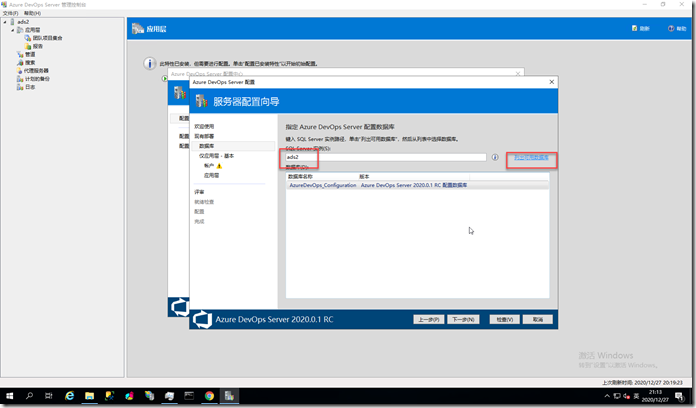Screen dimensions: 696x408
Task: Open Google Chrome from taskbar
Action: tap(209, 396)
